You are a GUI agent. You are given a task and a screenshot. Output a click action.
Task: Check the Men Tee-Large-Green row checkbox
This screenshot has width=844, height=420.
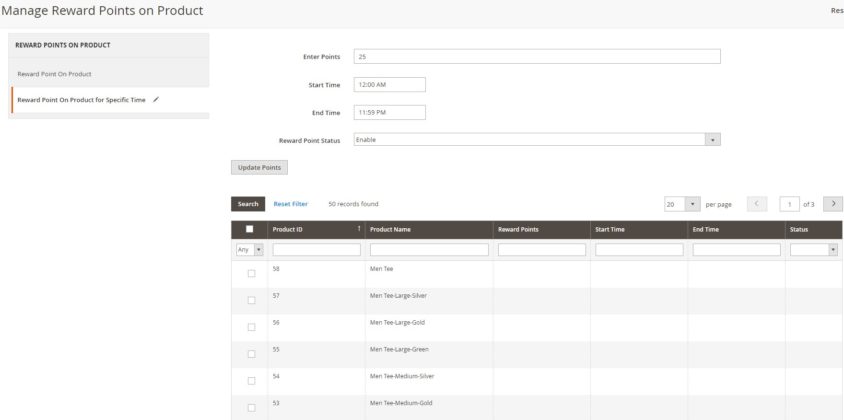251,354
